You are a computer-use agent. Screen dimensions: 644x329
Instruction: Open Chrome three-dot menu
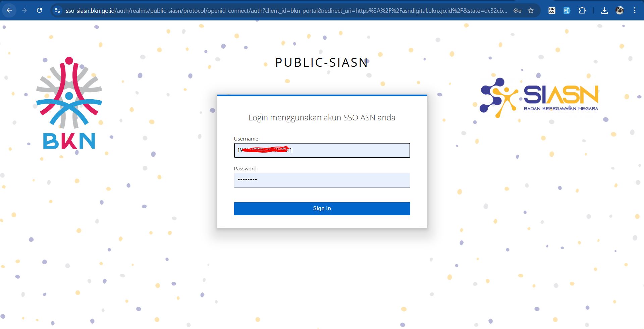pyautogui.click(x=635, y=10)
